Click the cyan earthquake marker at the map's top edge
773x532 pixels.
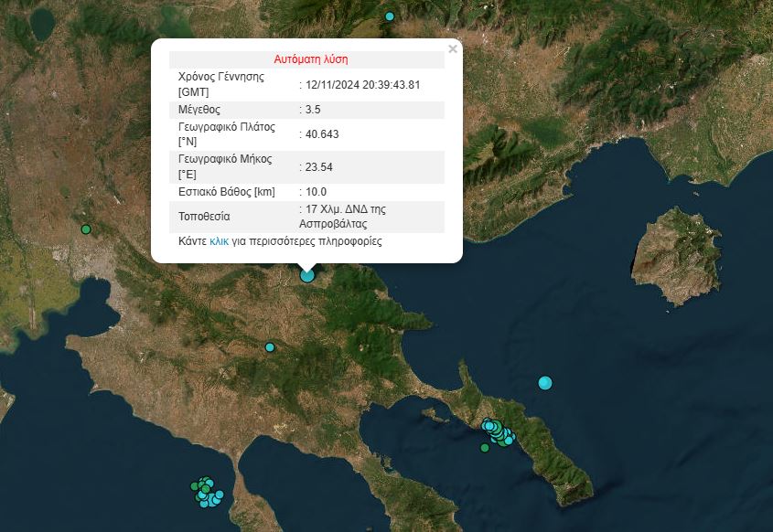[390, 16]
